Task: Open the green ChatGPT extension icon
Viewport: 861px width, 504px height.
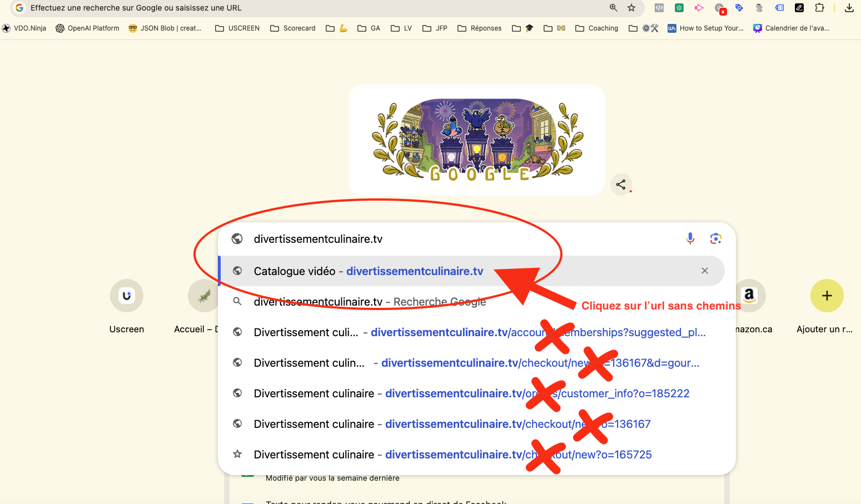Action: (679, 8)
